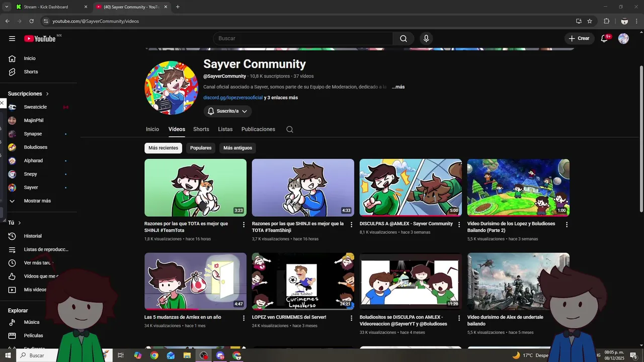Select the Videos channel tab
This screenshot has height=362, width=644.
pos(177,129)
